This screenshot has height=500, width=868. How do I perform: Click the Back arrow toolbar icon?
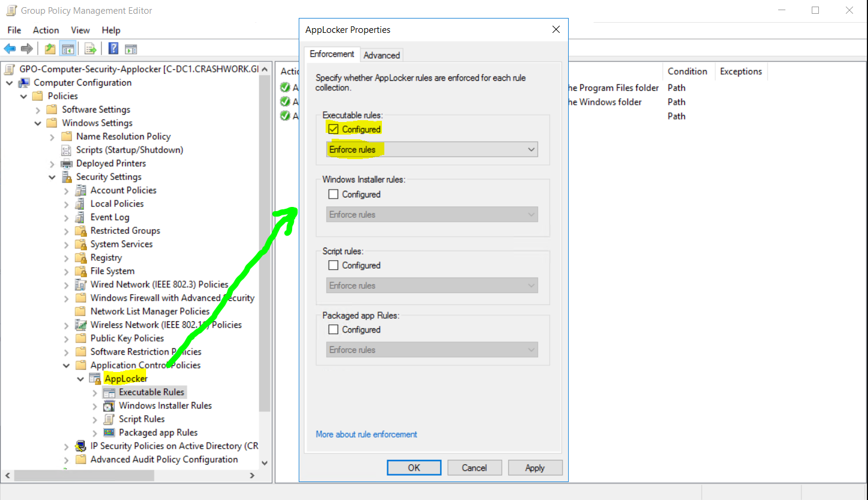[x=10, y=48]
